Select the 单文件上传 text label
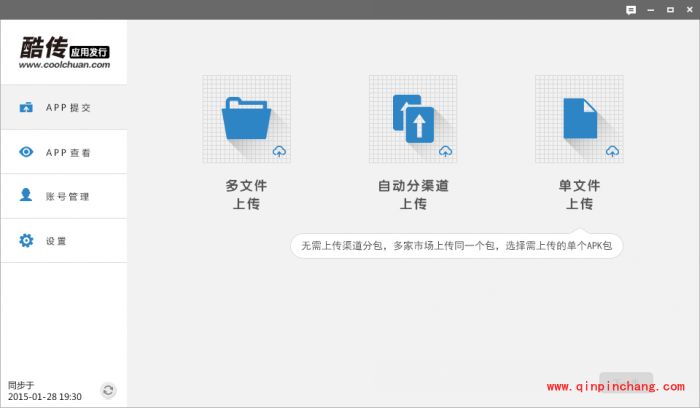Viewport: 700px width, 408px height. tap(579, 194)
